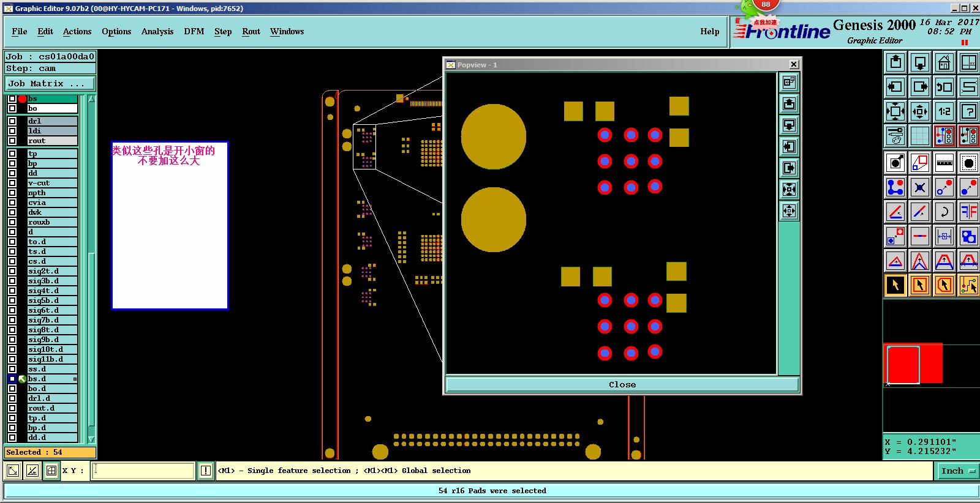Open the Inch units dropdown
Screen dimensions: 980x503
point(958,471)
